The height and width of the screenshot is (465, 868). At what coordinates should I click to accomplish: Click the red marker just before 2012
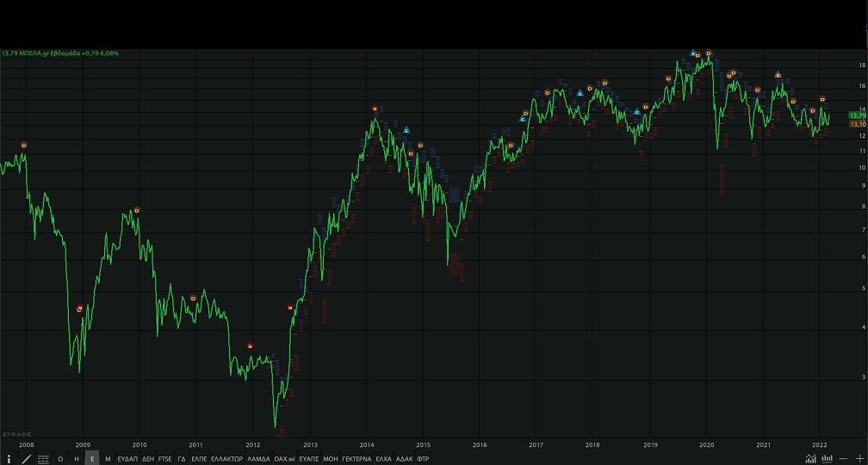[251, 346]
